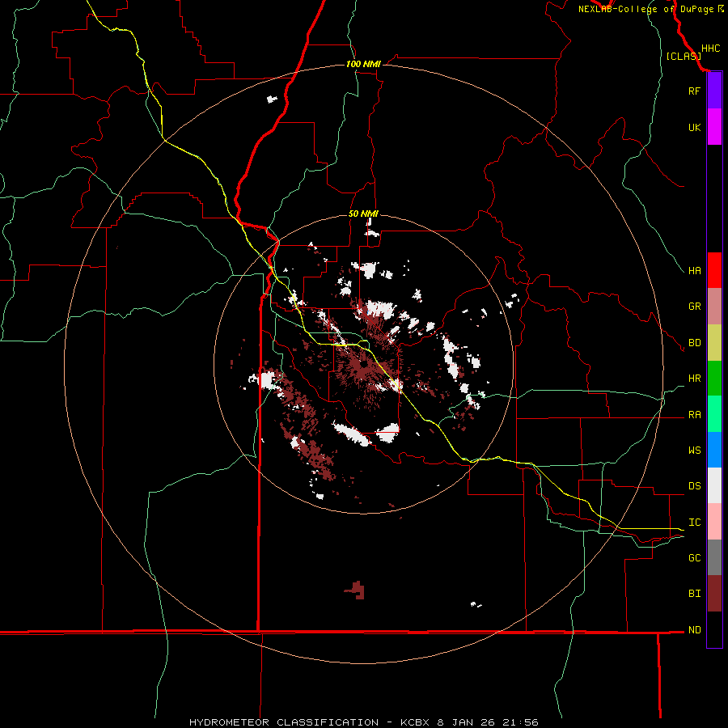Click the 'KCBX' station identifier in caption
The height and width of the screenshot is (728, 728).
pos(415,722)
